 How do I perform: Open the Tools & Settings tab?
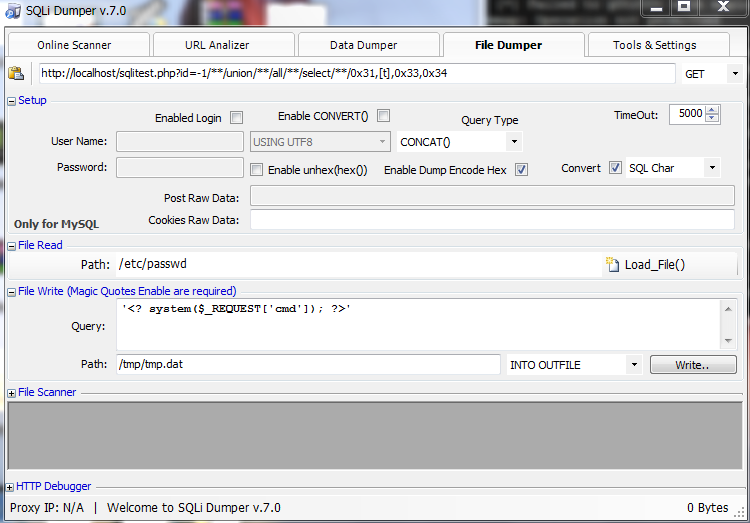click(x=659, y=45)
